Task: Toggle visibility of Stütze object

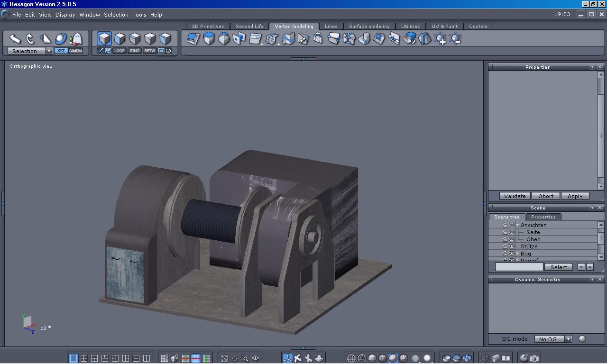Action: [512, 246]
